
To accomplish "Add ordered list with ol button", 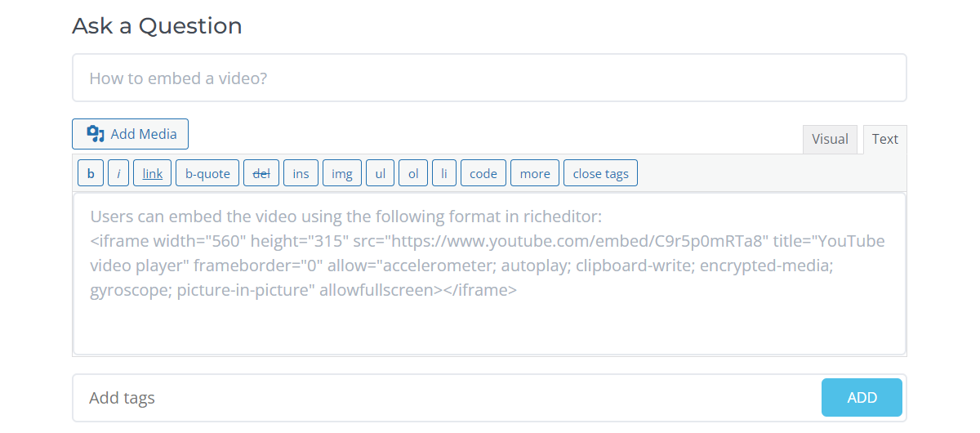I will (413, 173).
